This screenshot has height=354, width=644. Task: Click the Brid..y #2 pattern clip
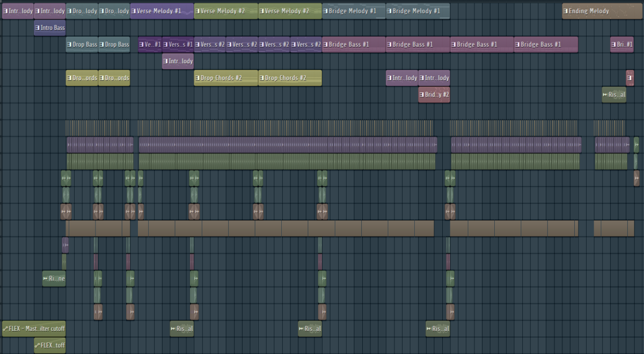coord(434,95)
